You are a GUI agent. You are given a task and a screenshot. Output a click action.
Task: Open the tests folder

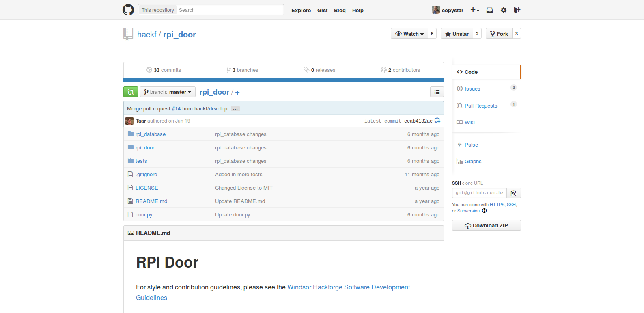(141, 161)
